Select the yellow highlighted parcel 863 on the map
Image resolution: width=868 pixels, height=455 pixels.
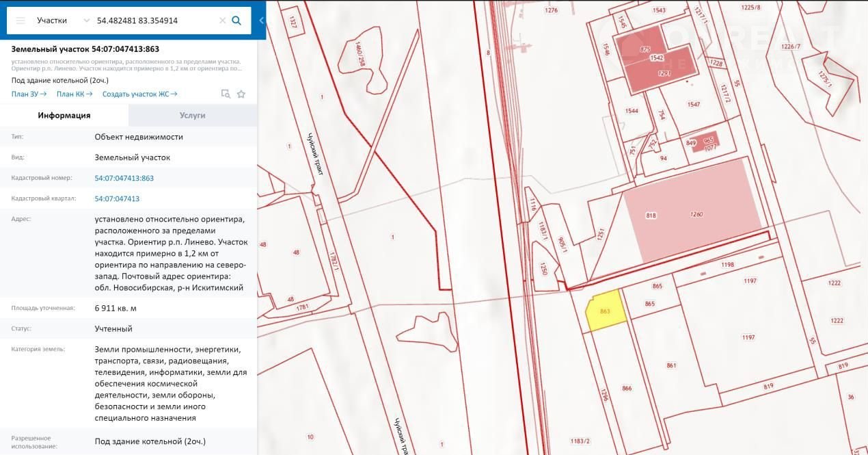pos(606,312)
